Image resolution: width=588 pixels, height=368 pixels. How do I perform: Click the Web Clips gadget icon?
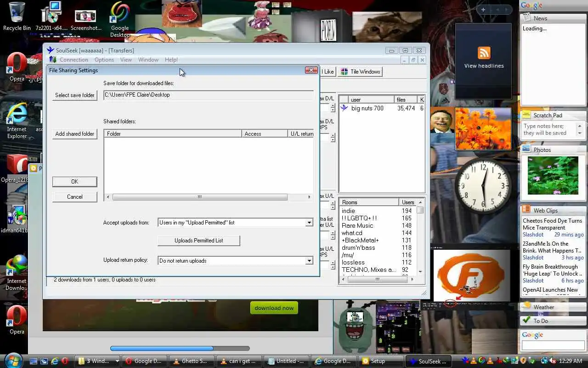[526, 210]
